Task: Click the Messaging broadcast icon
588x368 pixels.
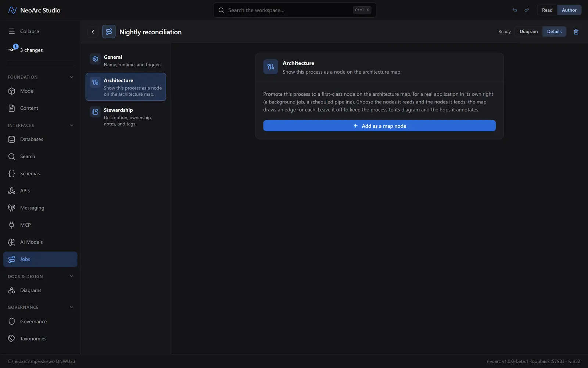Action: coord(12,208)
